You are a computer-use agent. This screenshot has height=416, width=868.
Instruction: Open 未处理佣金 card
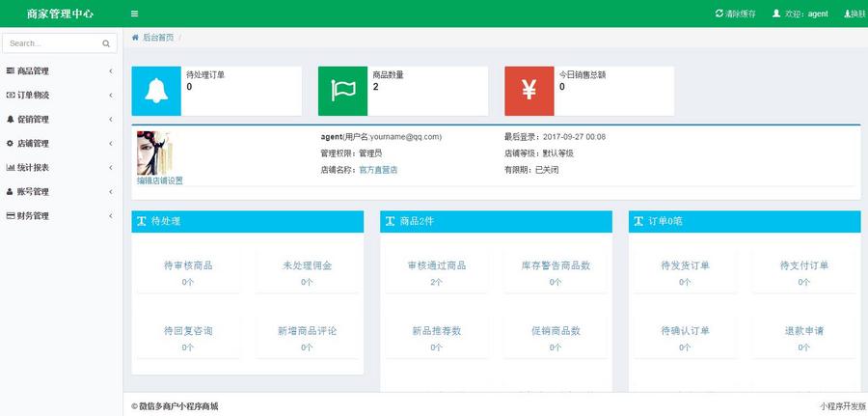coord(308,271)
